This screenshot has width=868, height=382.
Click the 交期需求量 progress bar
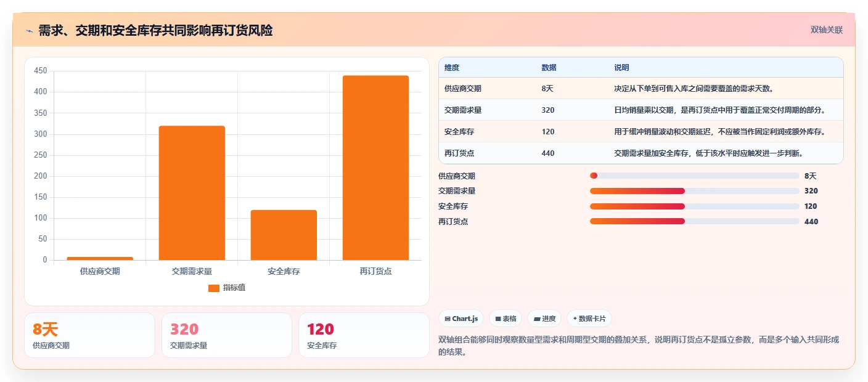(x=695, y=191)
